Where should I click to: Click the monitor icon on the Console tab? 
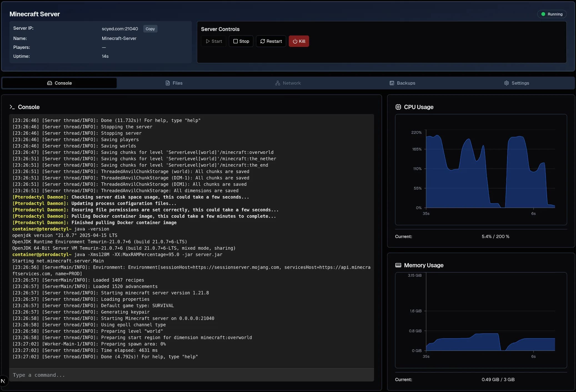coord(50,83)
